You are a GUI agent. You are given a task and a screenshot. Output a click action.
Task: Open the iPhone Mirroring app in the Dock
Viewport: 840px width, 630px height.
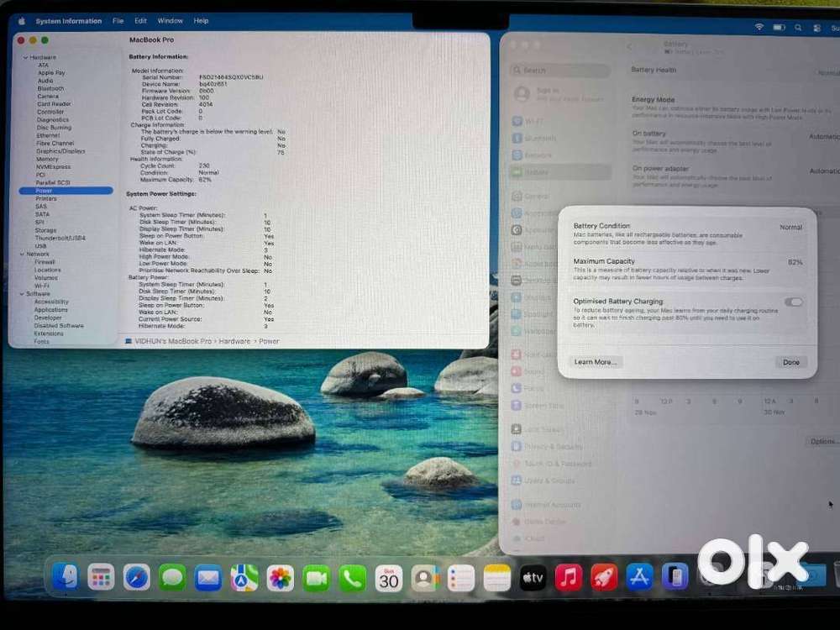click(675, 578)
